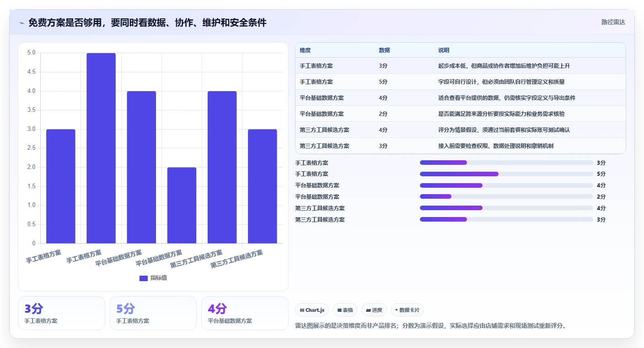Click the 2分 cell in the data table
644x348 pixels.
(383, 114)
